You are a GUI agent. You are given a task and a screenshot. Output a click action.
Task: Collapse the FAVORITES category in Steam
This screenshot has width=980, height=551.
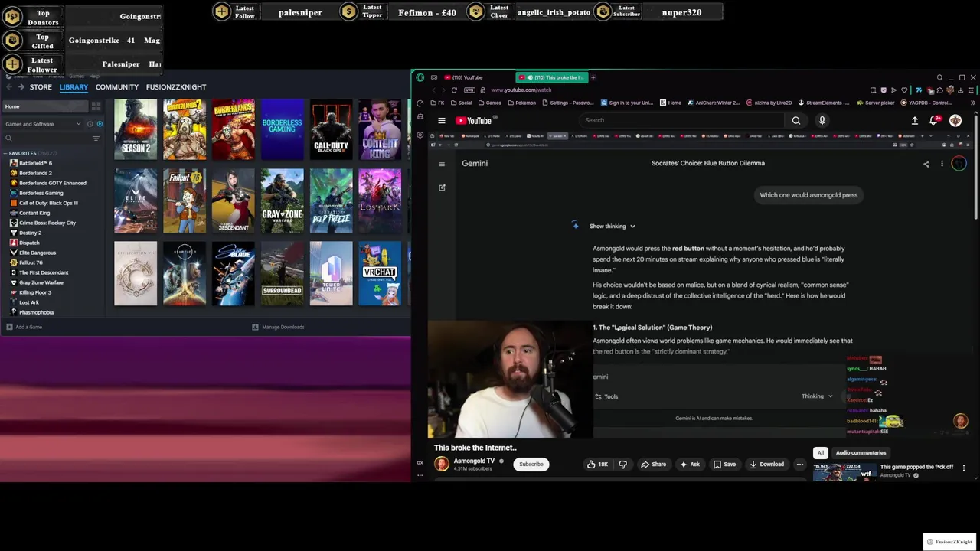[x=5, y=153]
